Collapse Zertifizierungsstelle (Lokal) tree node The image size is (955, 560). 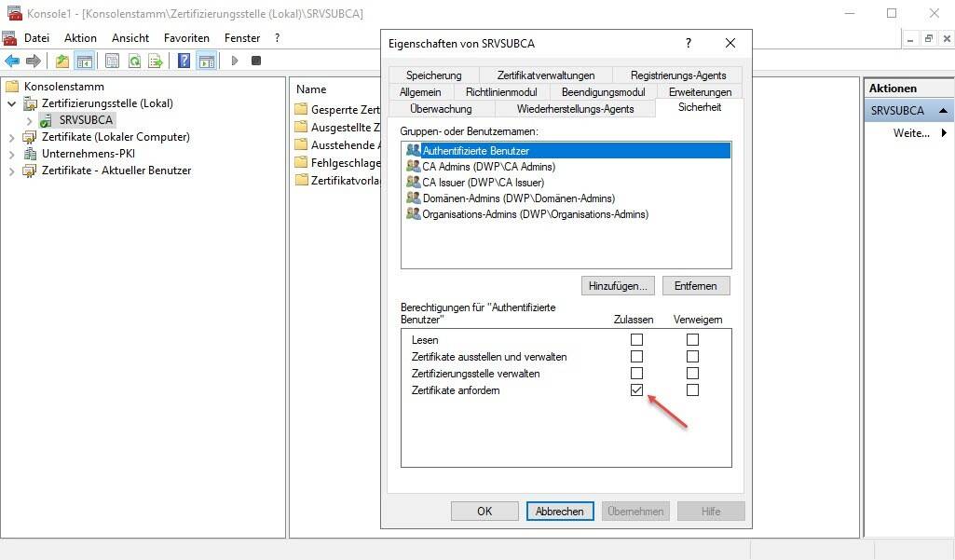pos(11,103)
